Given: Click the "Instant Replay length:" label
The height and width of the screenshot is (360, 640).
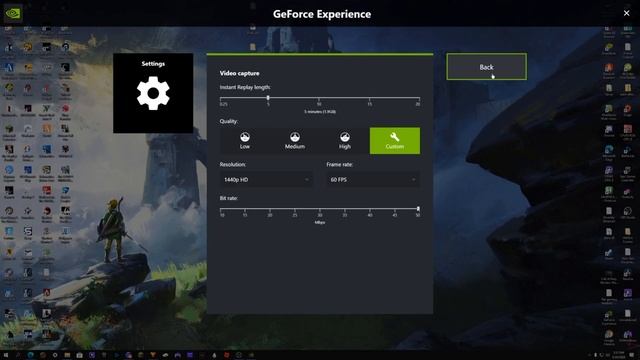Looking at the screenshot, I should [245, 87].
